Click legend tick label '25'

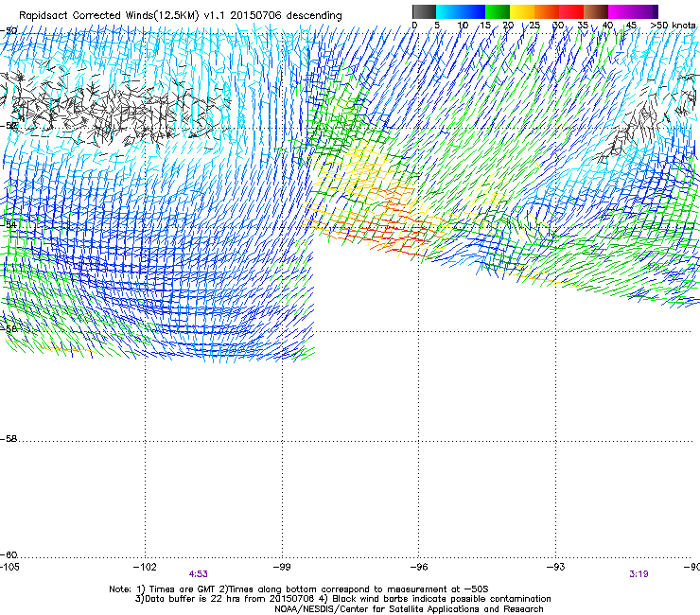click(534, 25)
